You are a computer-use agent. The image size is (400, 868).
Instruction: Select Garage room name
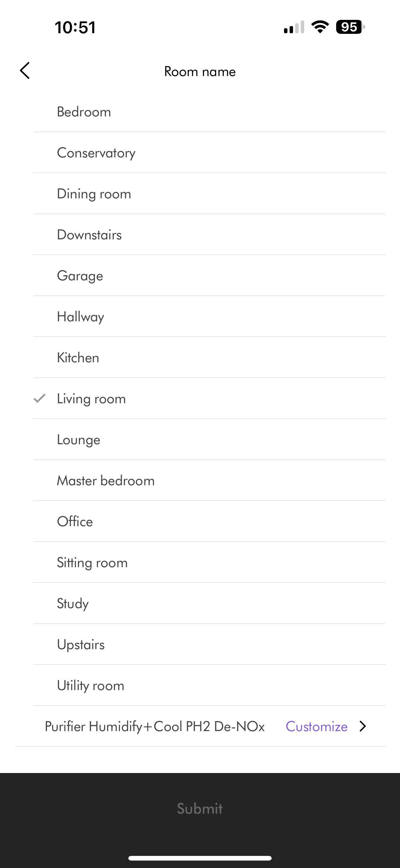[80, 276]
